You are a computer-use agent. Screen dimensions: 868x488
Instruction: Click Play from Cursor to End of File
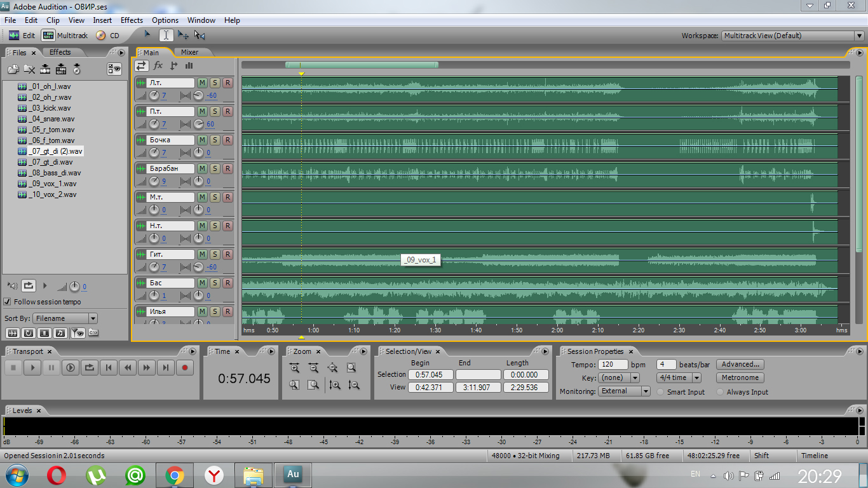[x=71, y=367]
